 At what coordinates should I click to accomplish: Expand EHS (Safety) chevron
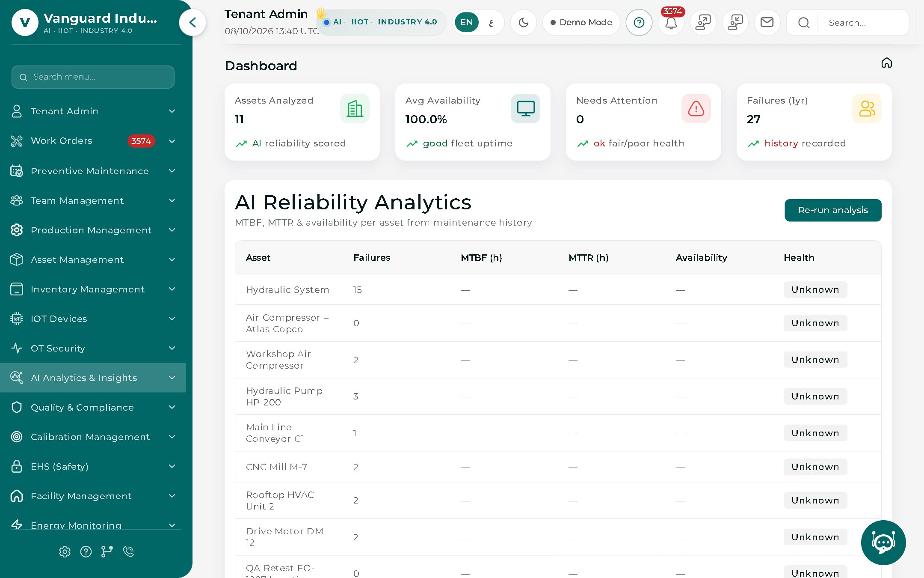coord(172,466)
